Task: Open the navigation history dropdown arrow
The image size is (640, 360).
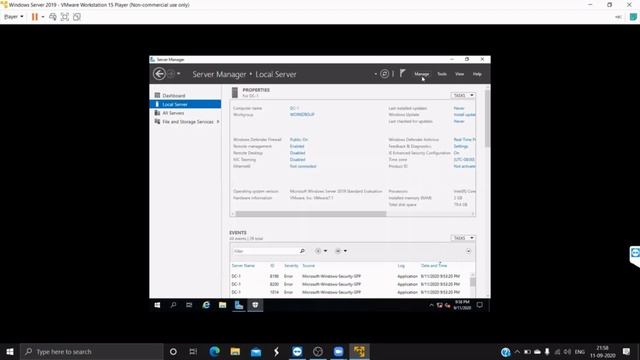Action: [179, 74]
